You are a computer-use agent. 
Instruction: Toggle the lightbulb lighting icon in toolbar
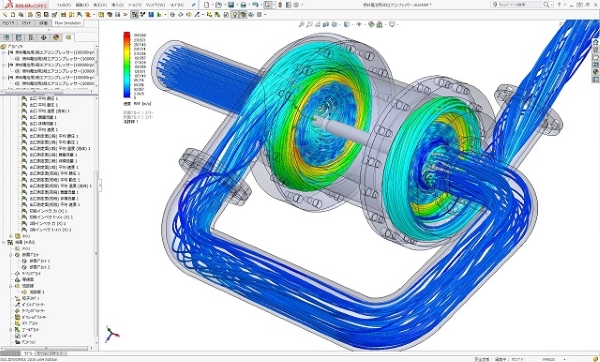235,15
